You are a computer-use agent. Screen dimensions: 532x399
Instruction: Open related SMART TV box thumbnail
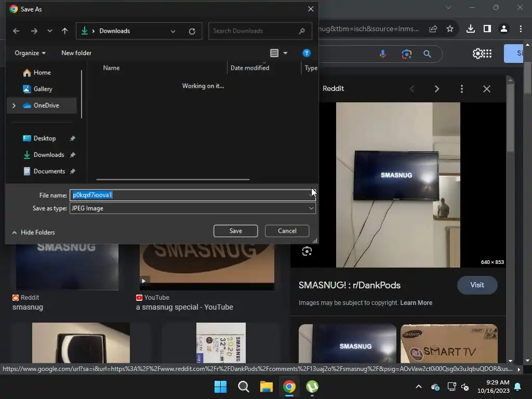coord(449,344)
